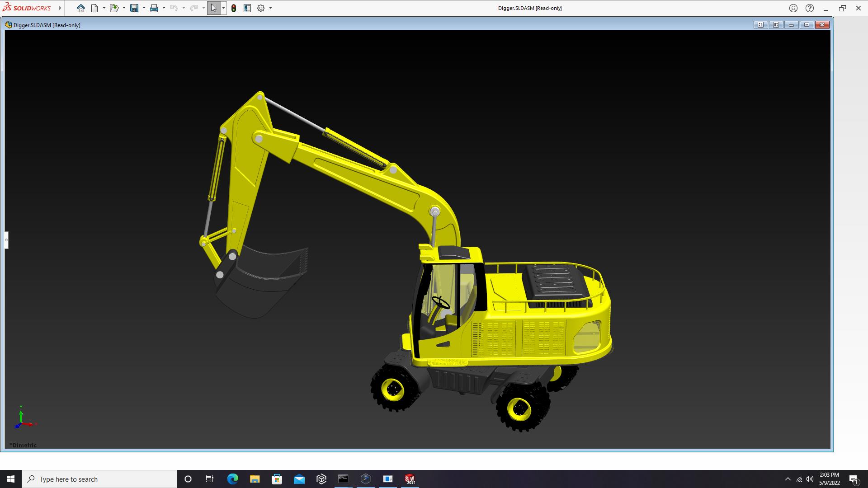Viewport: 868px width, 488px height.
Task: Toggle the Select cursor tool
Action: point(213,8)
